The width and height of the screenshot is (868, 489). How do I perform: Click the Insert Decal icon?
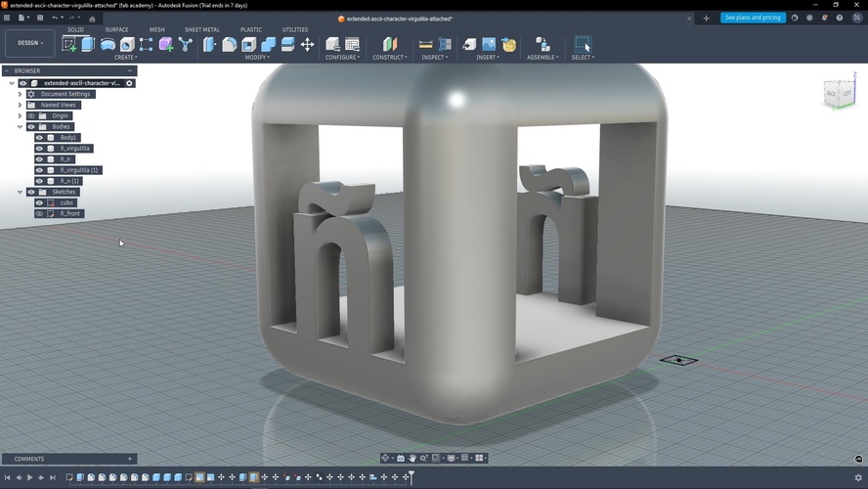(508, 44)
